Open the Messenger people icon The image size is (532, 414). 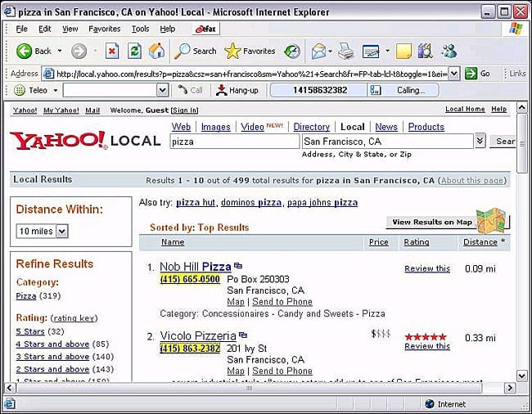point(449,52)
